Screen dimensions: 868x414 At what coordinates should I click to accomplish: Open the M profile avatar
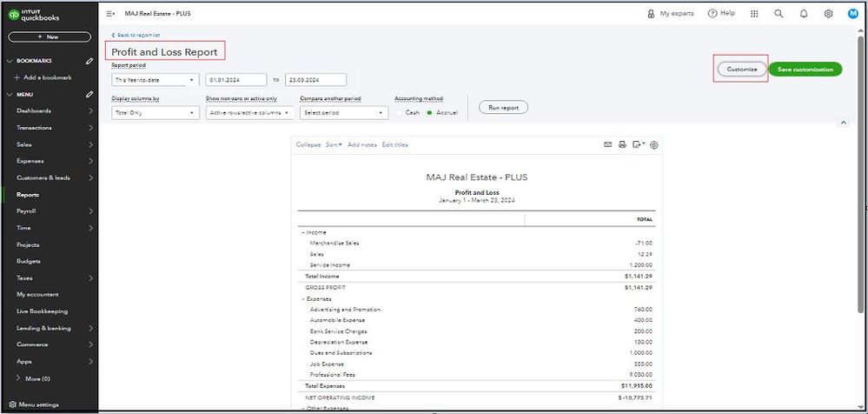pos(853,14)
